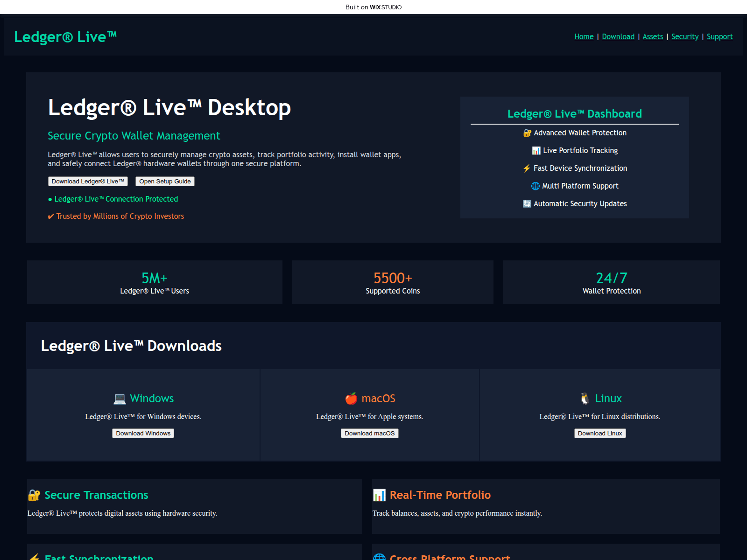Click lightning icon beside Fast Device Synchronization
Screen dimensions: 747x560
click(x=527, y=168)
